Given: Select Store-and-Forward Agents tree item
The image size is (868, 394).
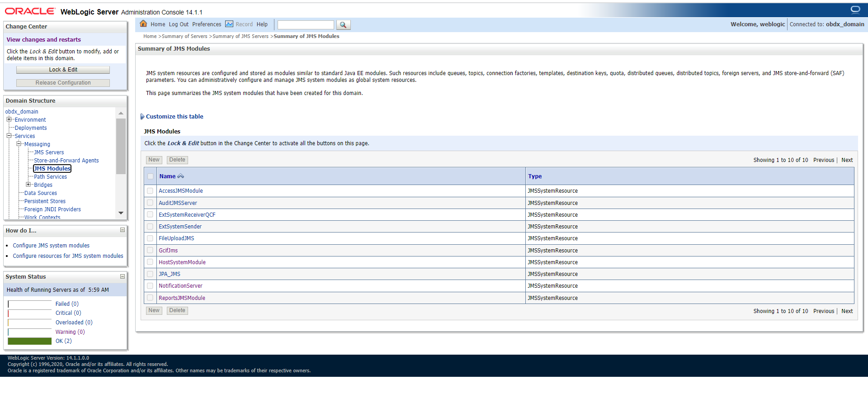Looking at the screenshot, I should coord(66,161).
